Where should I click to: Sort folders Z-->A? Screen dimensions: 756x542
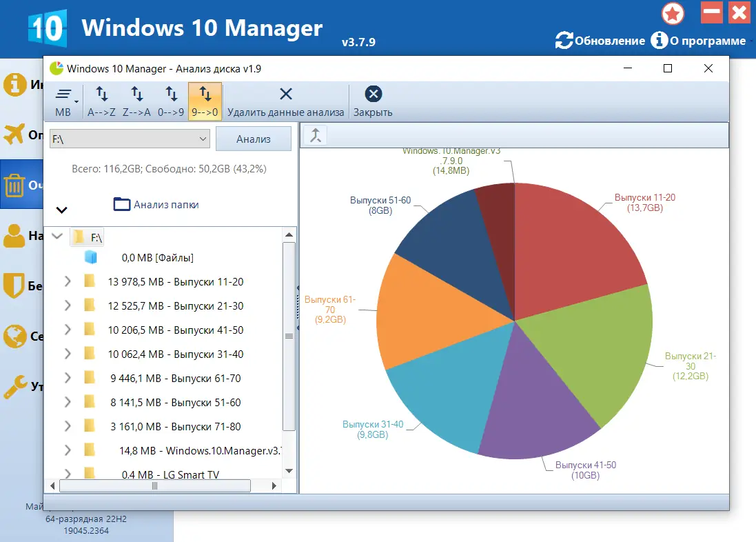136,102
